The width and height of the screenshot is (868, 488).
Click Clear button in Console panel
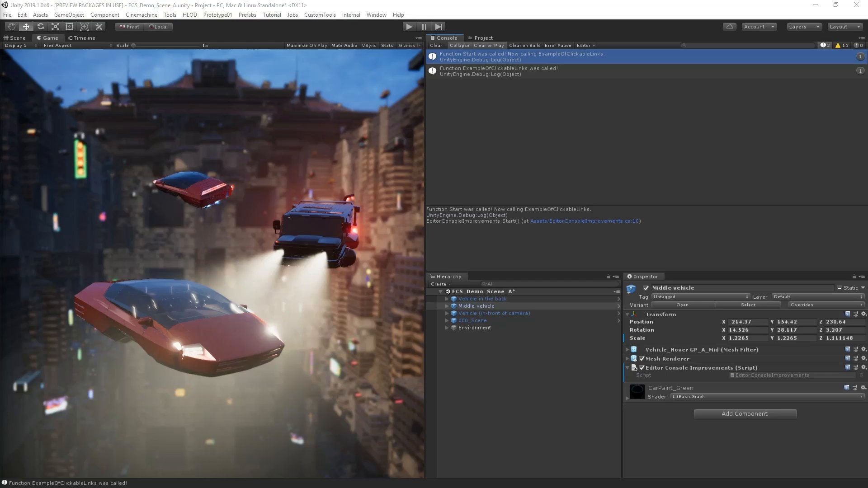pyautogui.click(x=435, y=45)
